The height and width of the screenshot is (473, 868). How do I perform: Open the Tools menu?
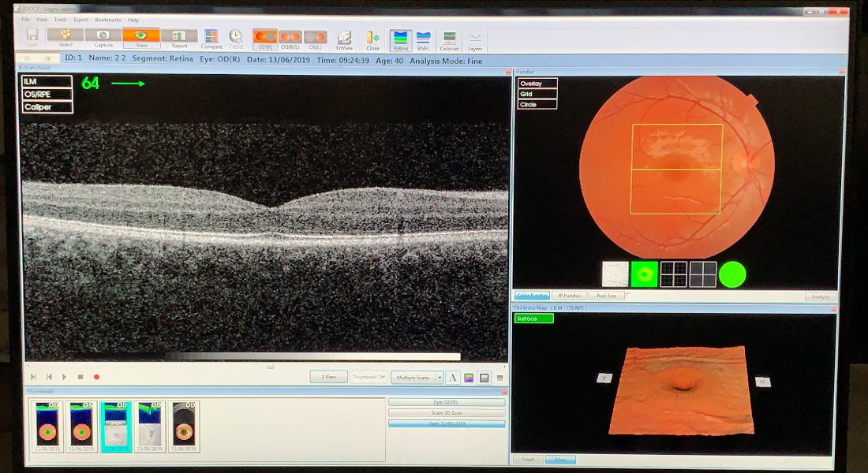point(60,20)
